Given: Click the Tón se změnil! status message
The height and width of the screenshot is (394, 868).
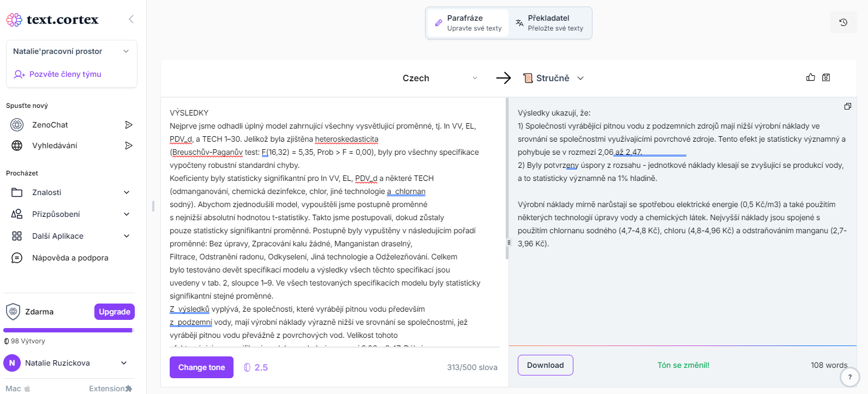Looking at the screenshot, I should pyautogui.click(x=683, y=365).
